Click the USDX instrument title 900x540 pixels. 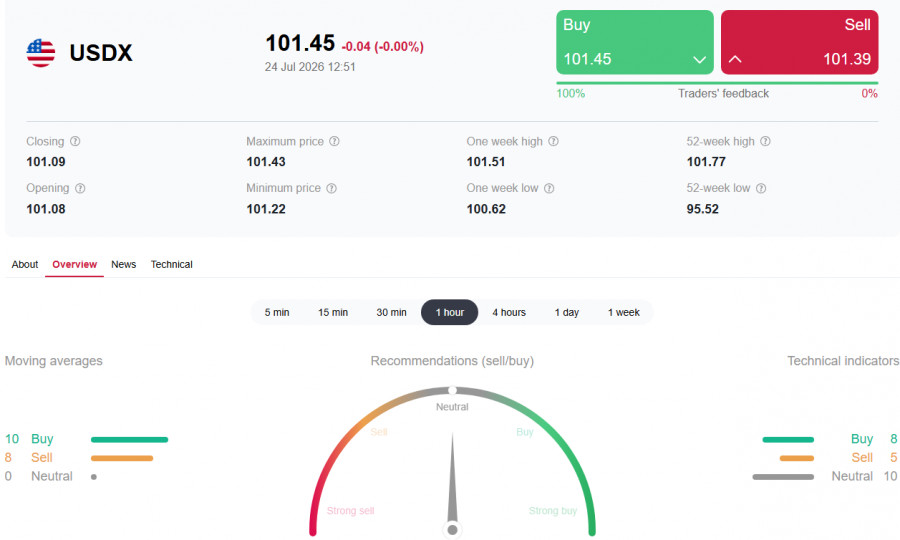point(101,53)
